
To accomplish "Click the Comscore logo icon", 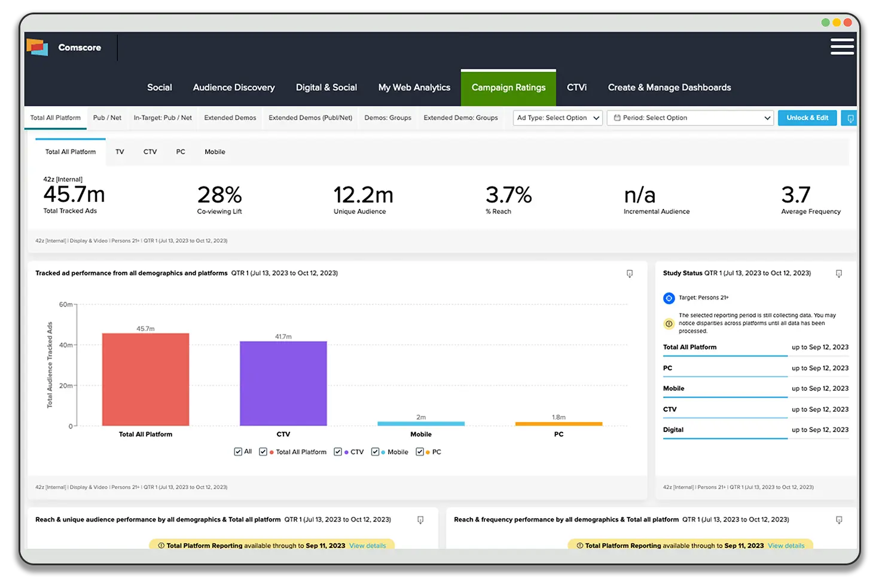I will click(x=37, y=47).
